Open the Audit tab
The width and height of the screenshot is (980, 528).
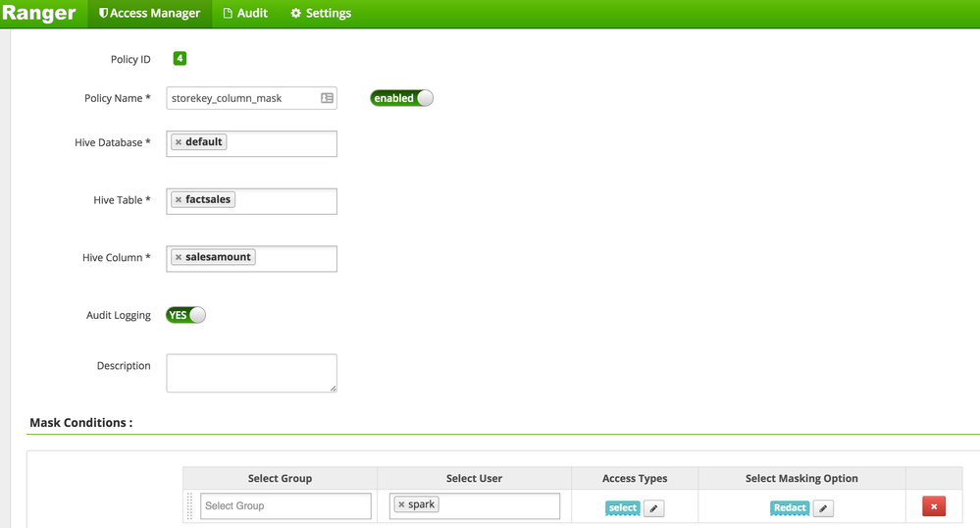pos(245,13)
